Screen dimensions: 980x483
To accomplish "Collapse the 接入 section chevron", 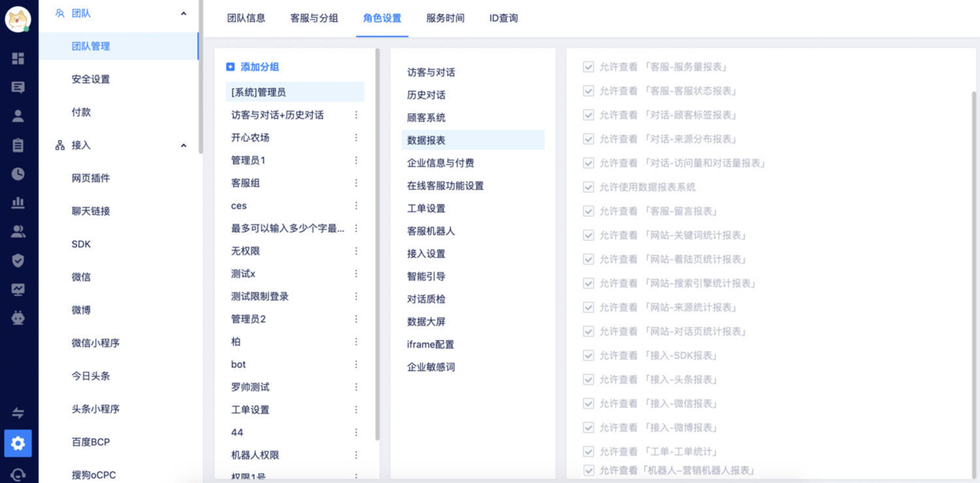I will (x=184, y=145).
